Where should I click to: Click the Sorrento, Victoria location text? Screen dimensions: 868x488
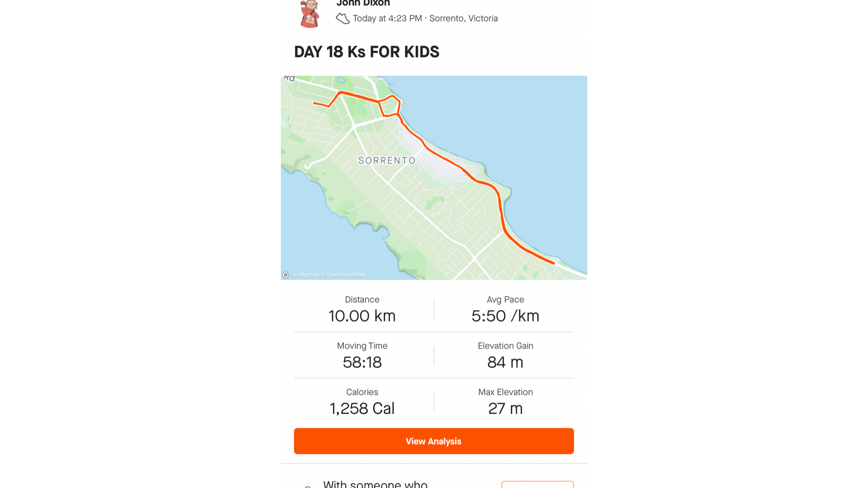point(463,18)
